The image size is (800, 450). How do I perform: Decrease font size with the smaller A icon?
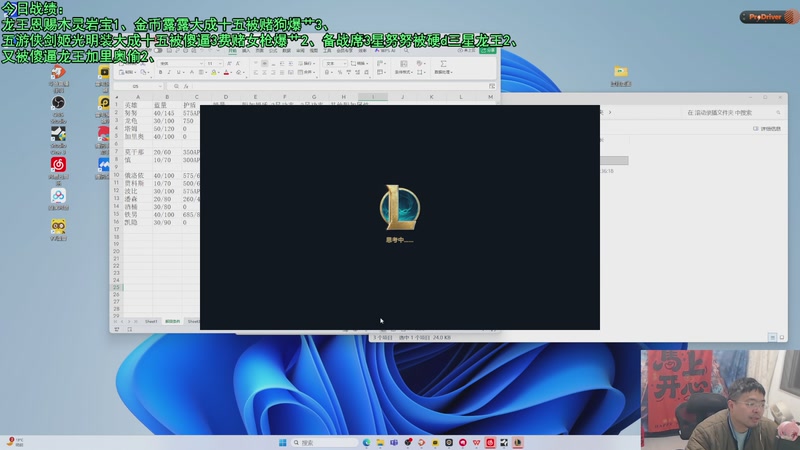[238, 63]
